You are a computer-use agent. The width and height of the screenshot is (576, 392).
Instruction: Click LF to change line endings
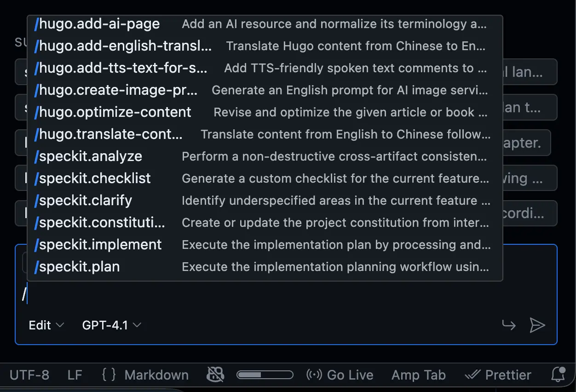click(75, 375)
